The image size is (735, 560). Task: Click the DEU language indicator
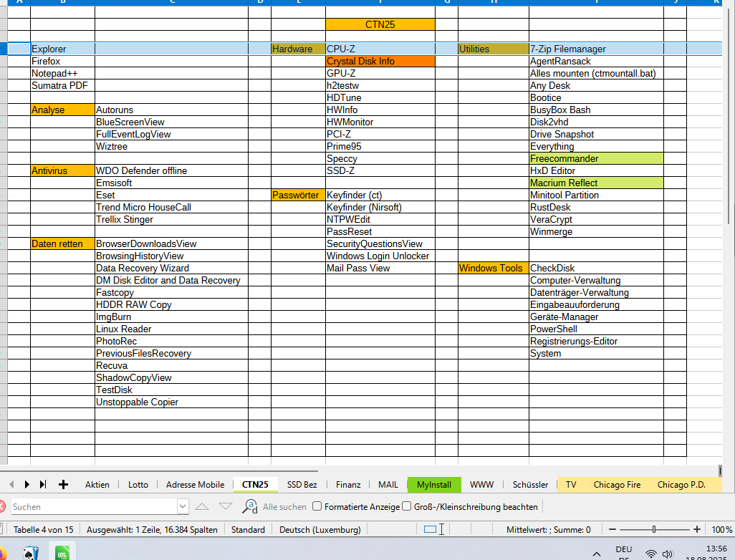click(623, 549)
